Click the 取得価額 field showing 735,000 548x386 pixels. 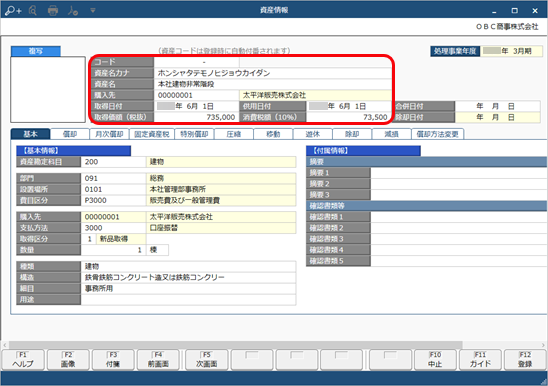click(x=196, y=117)
